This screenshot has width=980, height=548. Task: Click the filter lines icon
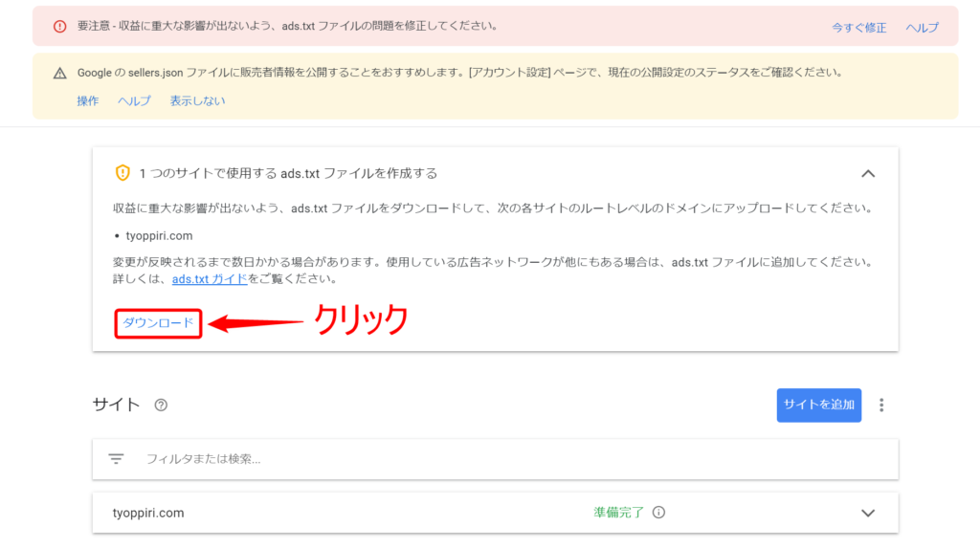(116, 459)
